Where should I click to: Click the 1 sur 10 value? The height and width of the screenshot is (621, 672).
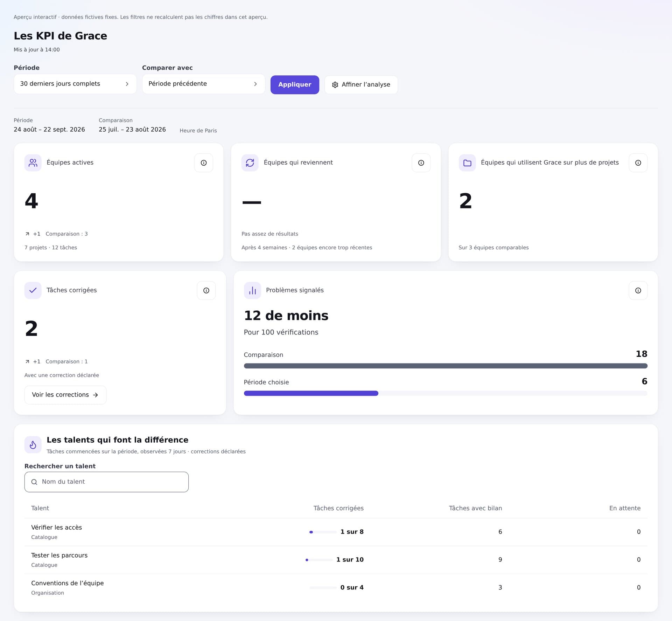tap(350, 560)
